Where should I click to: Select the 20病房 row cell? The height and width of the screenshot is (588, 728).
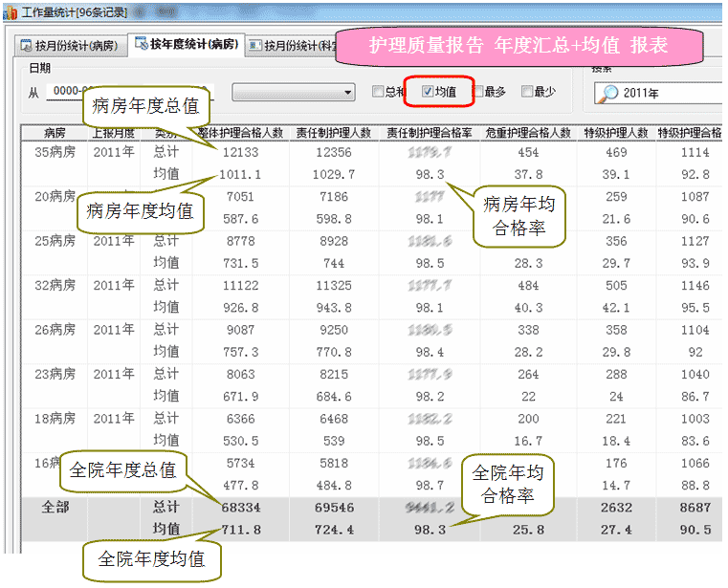[55, 197]
